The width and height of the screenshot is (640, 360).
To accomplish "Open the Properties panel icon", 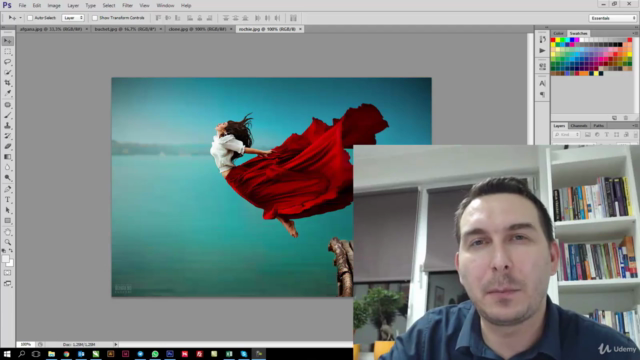I will point(542,66).
